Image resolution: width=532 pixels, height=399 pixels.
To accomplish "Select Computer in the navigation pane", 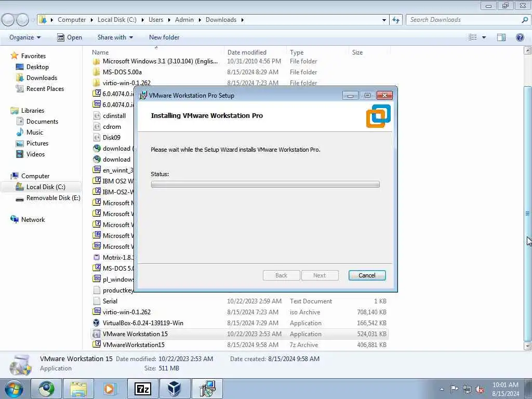I will pos(35,176).
